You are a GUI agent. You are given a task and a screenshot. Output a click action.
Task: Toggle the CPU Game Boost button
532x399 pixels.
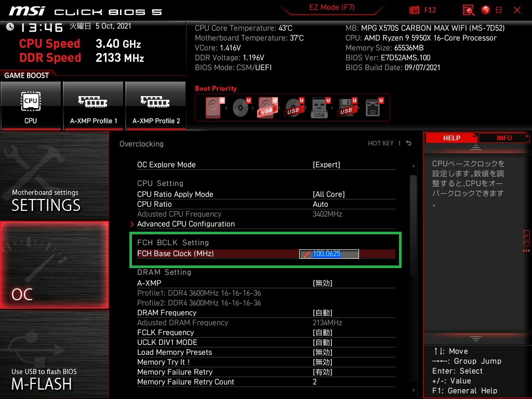coord(31,105)
